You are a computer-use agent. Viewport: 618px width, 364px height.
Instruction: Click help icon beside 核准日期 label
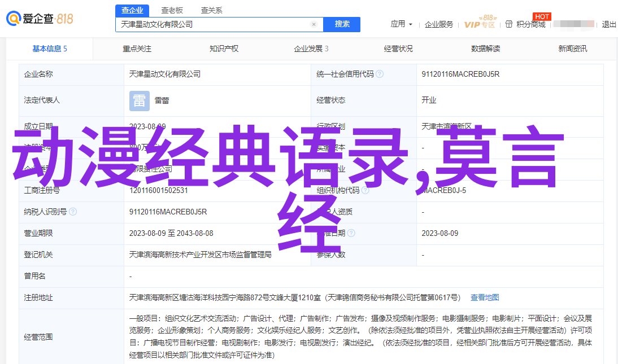click(x=351, y=233)
